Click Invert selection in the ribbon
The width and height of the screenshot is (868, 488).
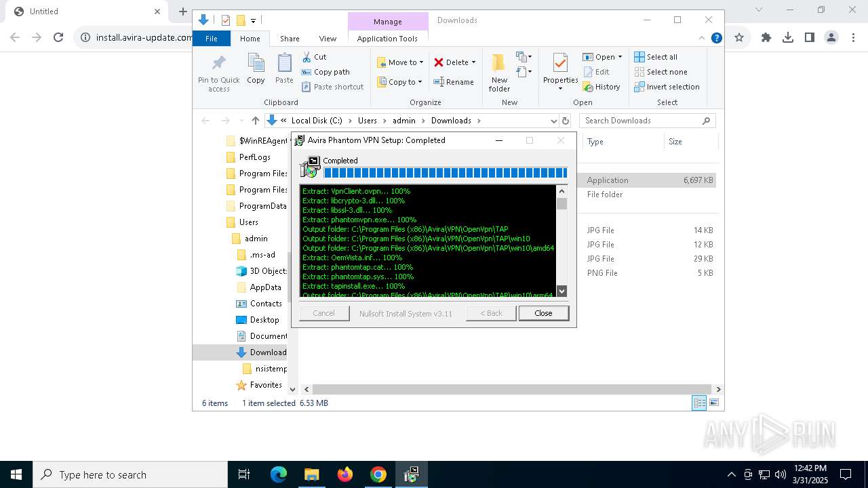pyautogui.click(x=667, y=87)
